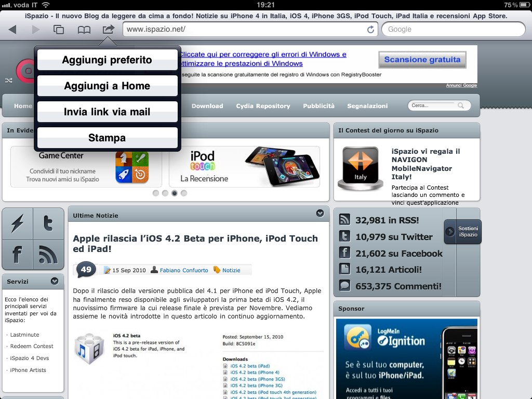Open the Facebook sidebar icon
Image resolution: width=532 pixels, height=399 pixels.
18,255
